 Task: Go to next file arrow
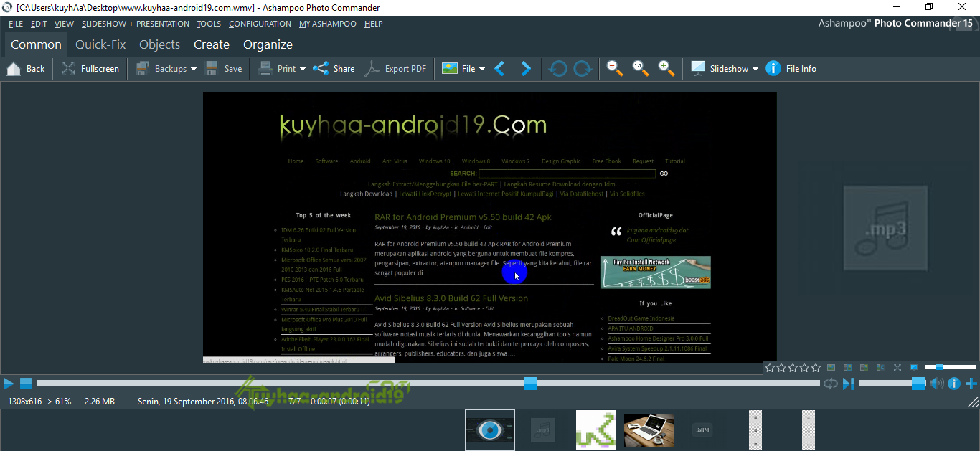[526, 69]
